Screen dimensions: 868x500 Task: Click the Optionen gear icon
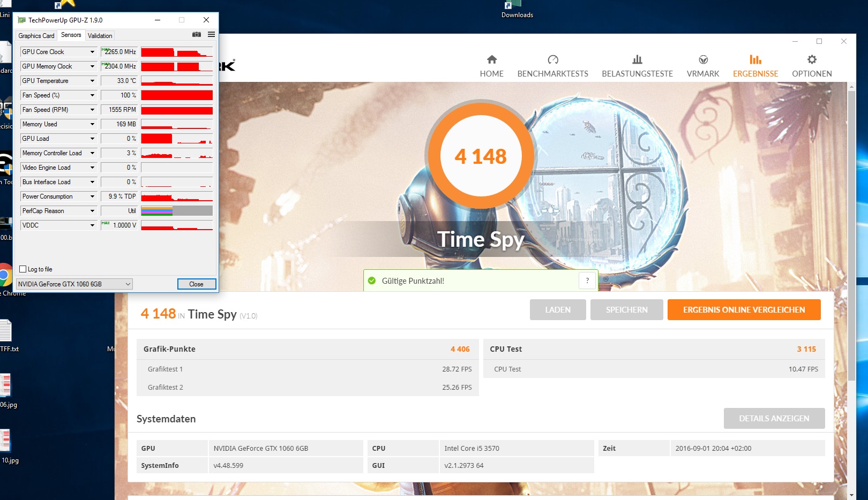(812, 59)
